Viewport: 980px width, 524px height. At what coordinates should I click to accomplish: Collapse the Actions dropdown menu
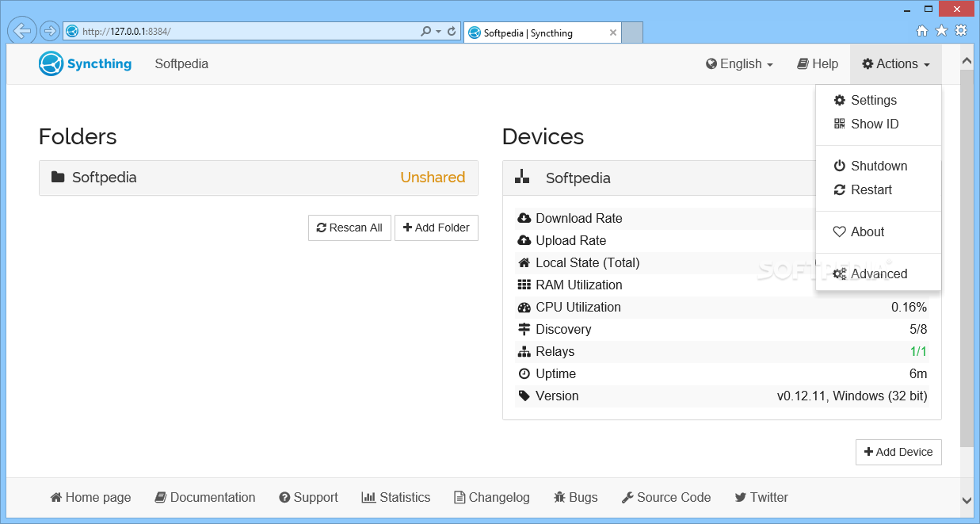pos(895,64)
